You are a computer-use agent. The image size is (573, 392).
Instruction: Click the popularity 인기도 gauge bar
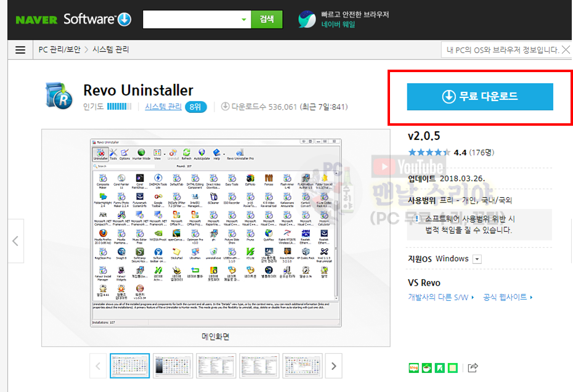click(x=119, y=107)
